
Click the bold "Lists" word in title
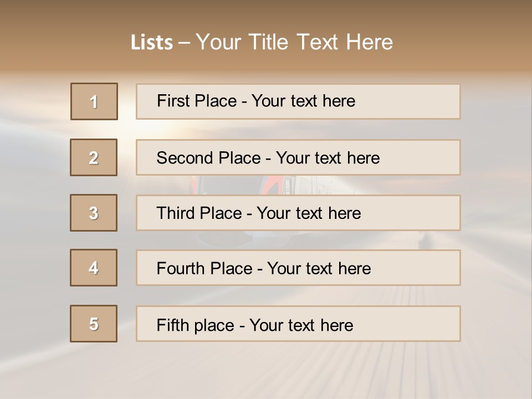[151, 43]
